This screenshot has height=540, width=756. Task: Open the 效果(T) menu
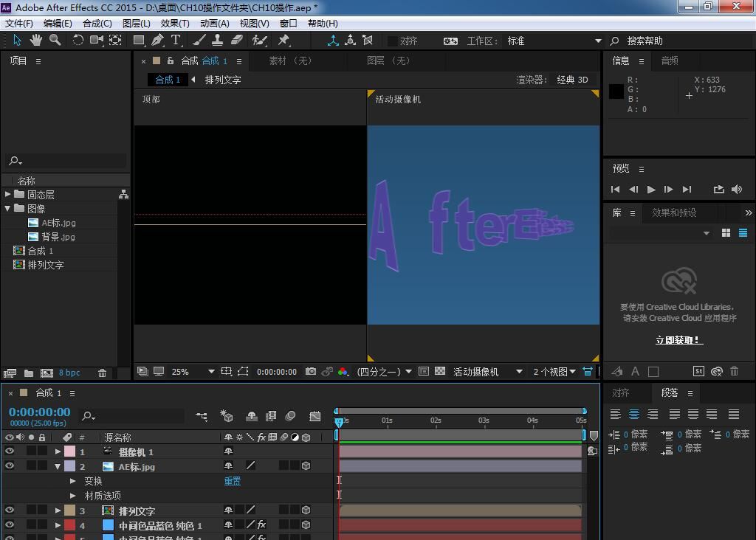tap(175, 23)
